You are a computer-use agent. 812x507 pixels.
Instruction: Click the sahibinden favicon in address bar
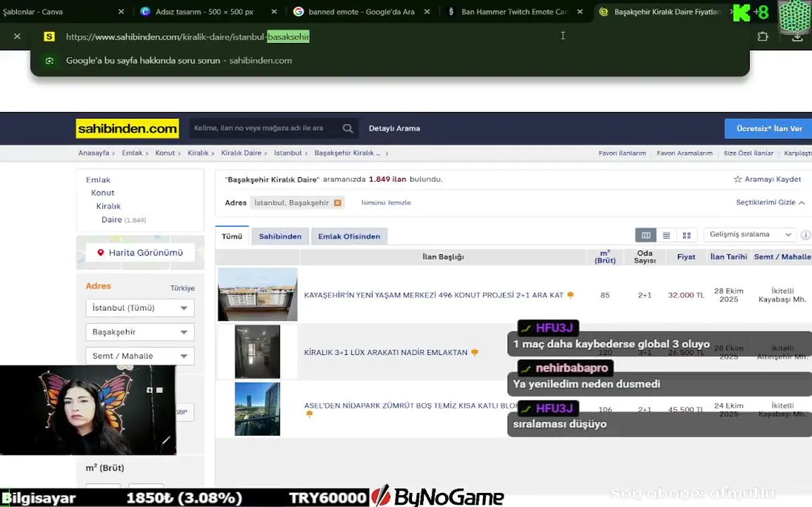click(49, 37)
